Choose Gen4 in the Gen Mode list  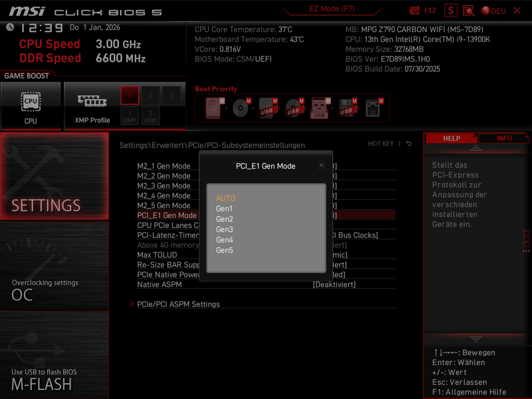point(224,240)
